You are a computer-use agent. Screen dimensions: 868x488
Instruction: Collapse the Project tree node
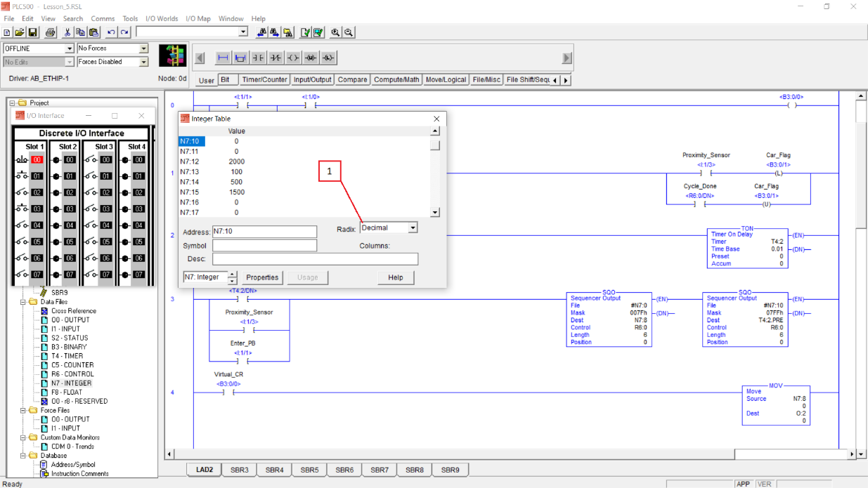pyautogui.click(x=12, y=103)
